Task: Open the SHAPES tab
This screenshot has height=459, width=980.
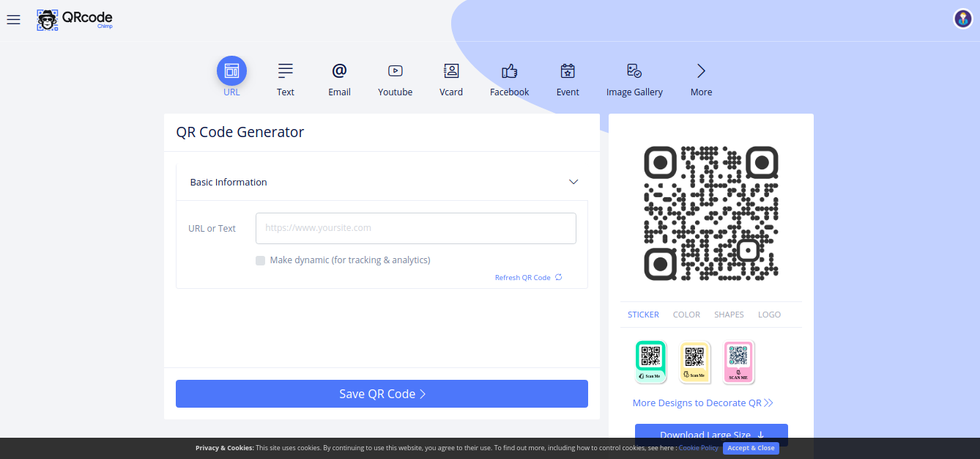Action: pos(729,314)
